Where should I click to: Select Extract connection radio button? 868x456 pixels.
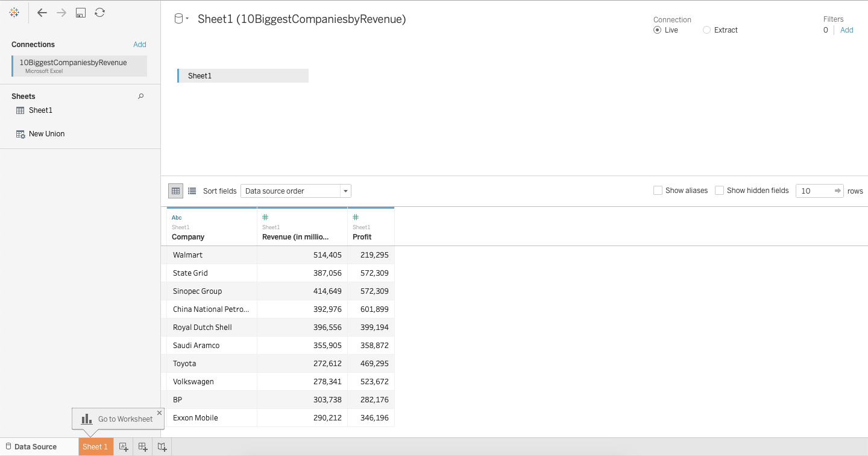[706, 30]
